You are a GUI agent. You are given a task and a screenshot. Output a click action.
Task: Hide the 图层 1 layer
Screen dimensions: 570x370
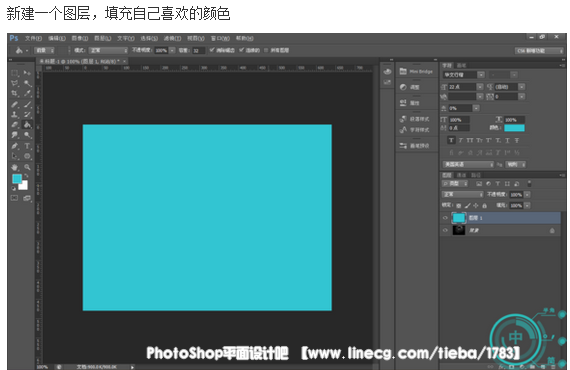[x=445, y=218]
